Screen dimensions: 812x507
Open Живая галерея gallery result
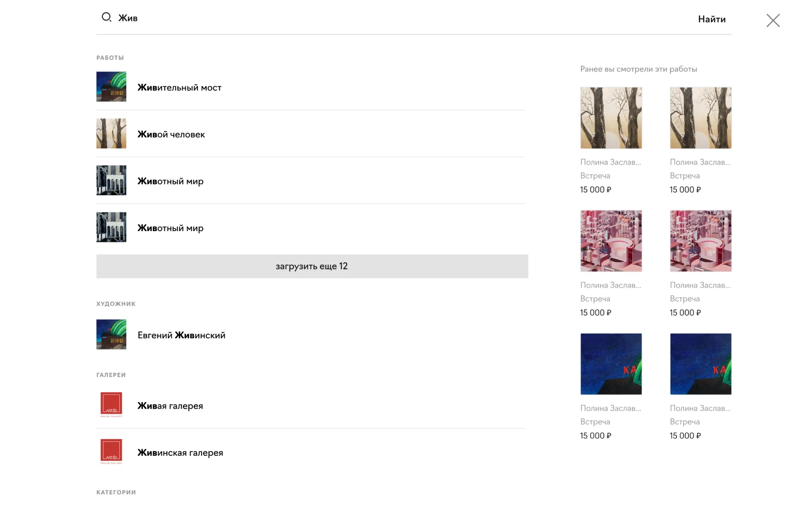[x=311, y=405]
